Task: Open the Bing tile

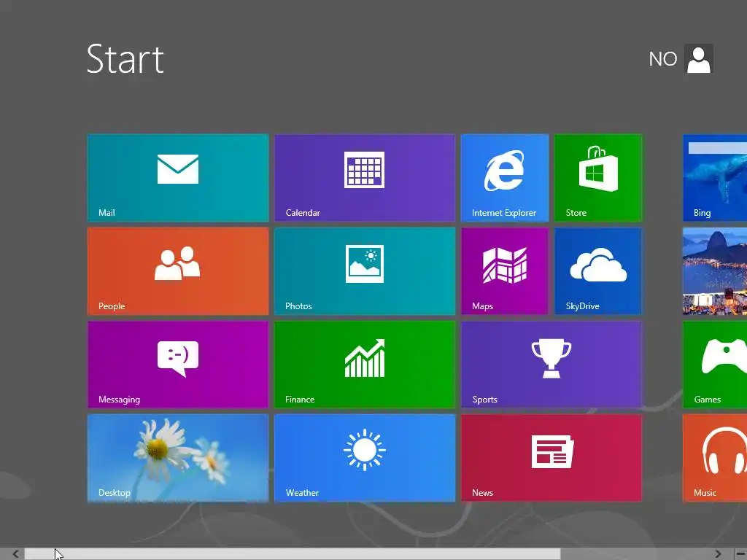Action: [715, 178]
